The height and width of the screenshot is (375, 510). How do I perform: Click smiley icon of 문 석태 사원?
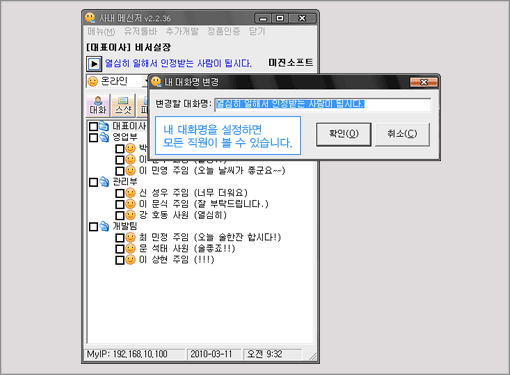(x=130, y=249)
